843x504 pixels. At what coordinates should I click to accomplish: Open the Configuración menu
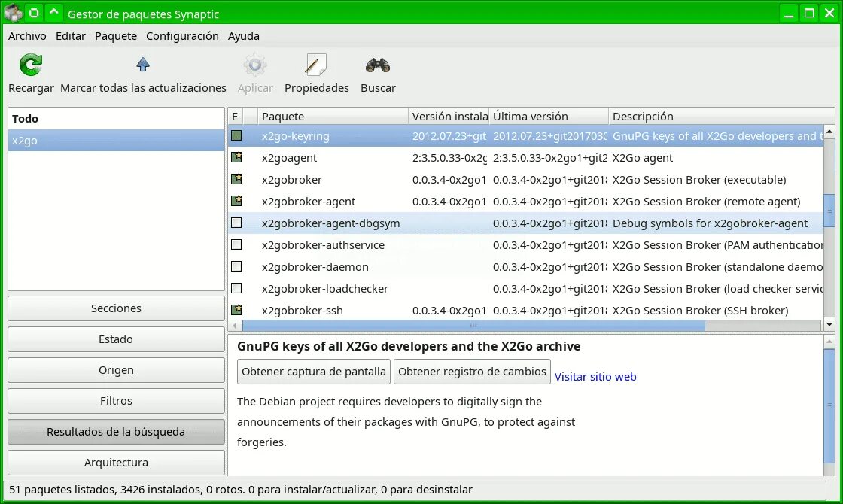182,36
